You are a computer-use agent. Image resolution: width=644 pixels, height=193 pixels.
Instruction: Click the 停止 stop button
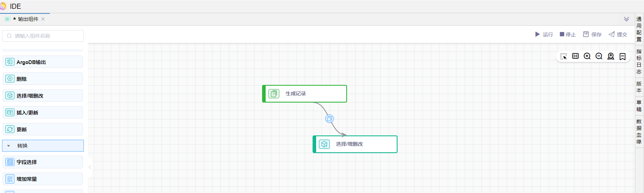pyautogui.click(x=568, y=34)
